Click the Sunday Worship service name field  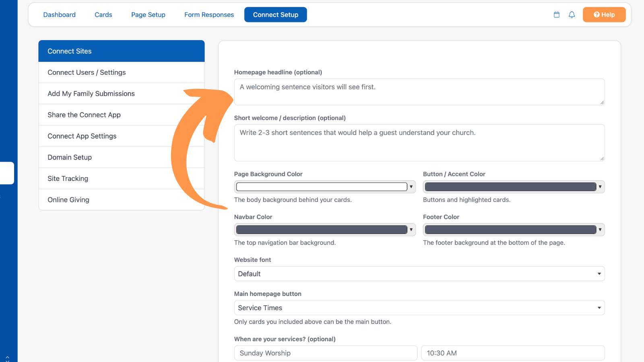coord(326,353)
